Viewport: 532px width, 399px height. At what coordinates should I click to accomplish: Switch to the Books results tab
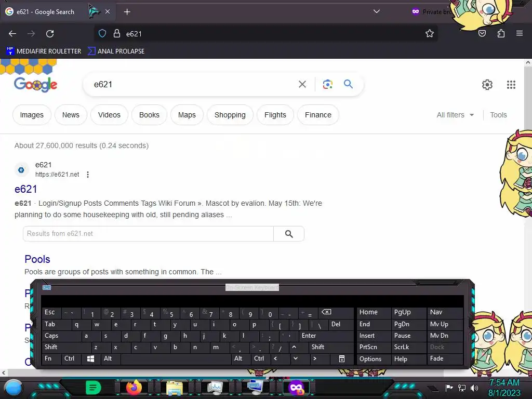tap(149, 115)
